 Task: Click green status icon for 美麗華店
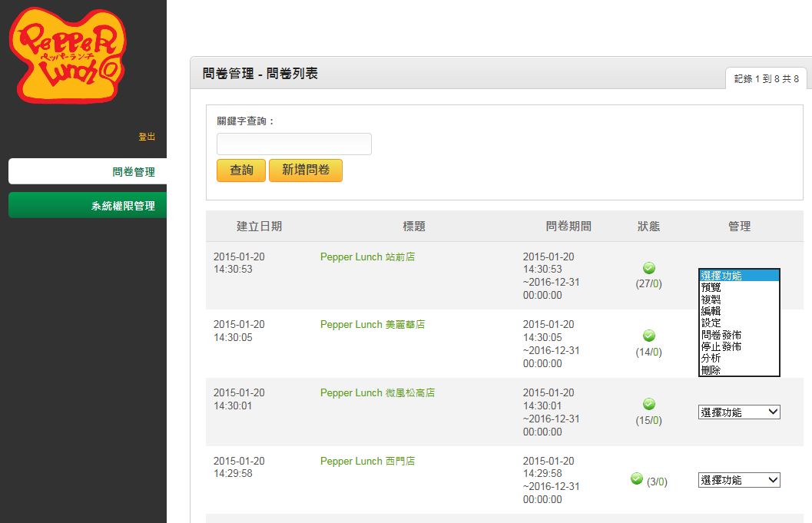pos(649,336)
